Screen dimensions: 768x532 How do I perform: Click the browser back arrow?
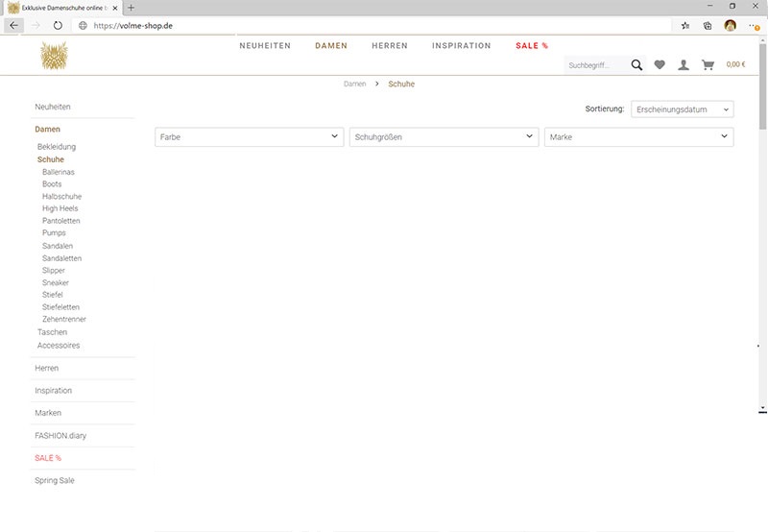13,26
